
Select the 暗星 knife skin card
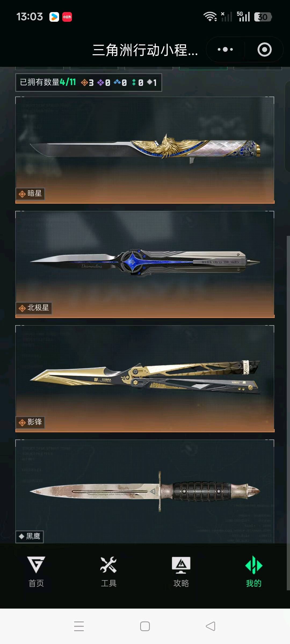coord(145,150)
